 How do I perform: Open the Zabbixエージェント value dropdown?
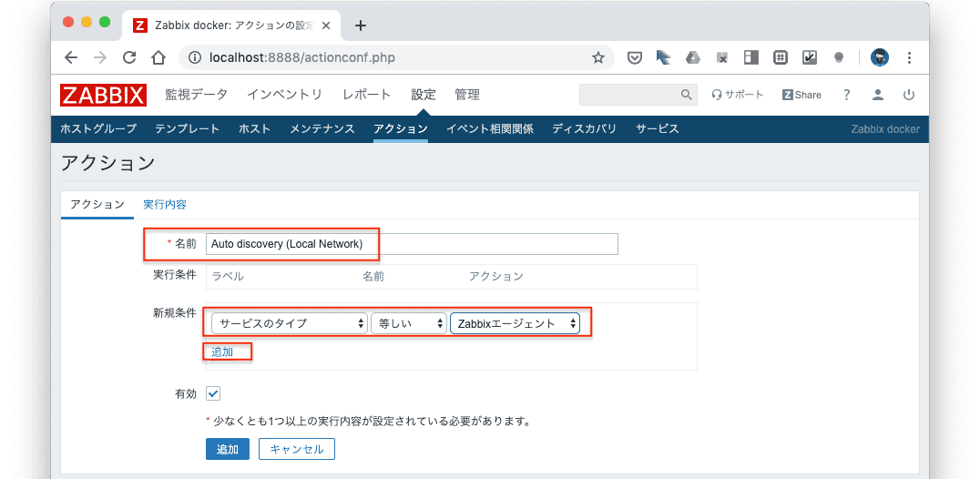(515, 323)
